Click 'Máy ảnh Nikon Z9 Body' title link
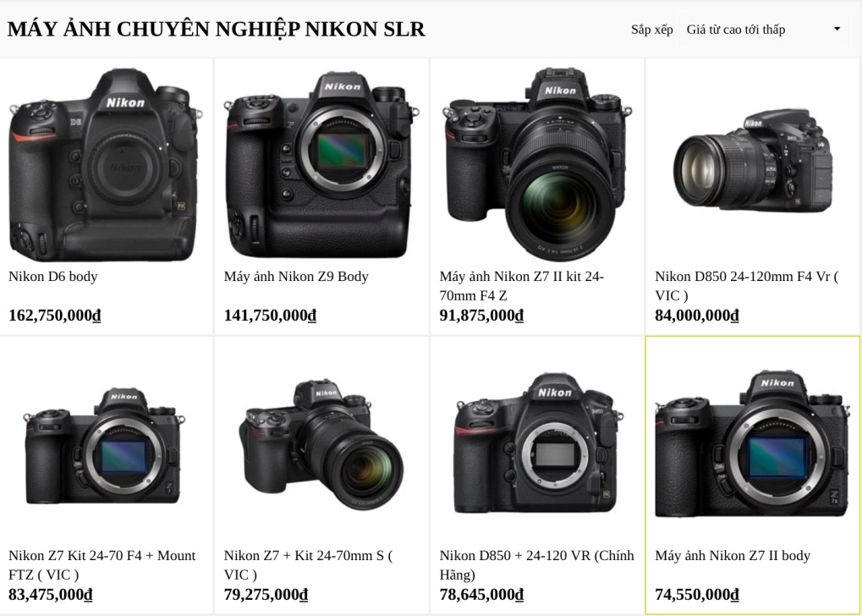Image resolution: width=862 pixels, height=616 pixels. click(x=296, y=276)
